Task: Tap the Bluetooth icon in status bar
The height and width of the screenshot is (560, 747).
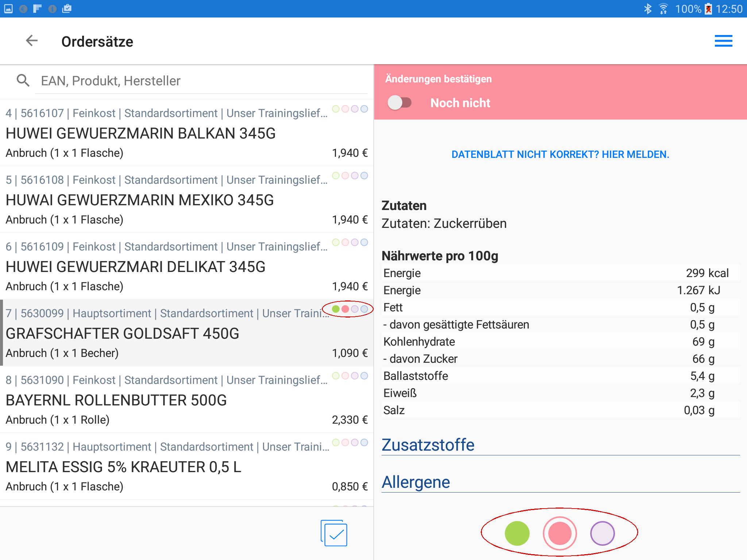Action: coord(648,9)
